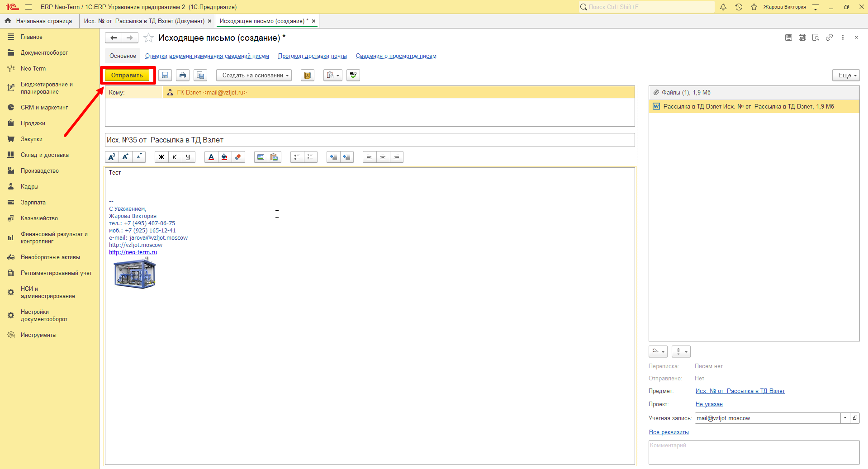Increase the font size
This screenshot has height=469, width=868.
click(x=125, y=157)
